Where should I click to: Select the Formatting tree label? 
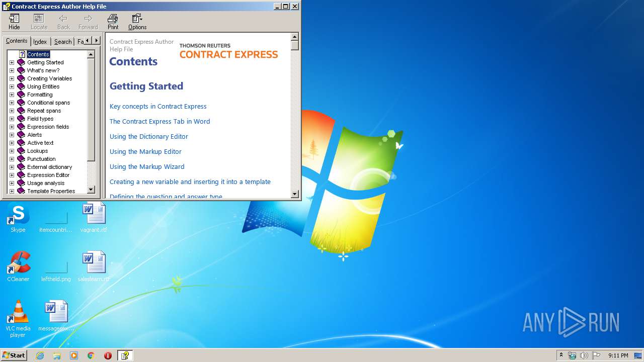tap(40, 95)
